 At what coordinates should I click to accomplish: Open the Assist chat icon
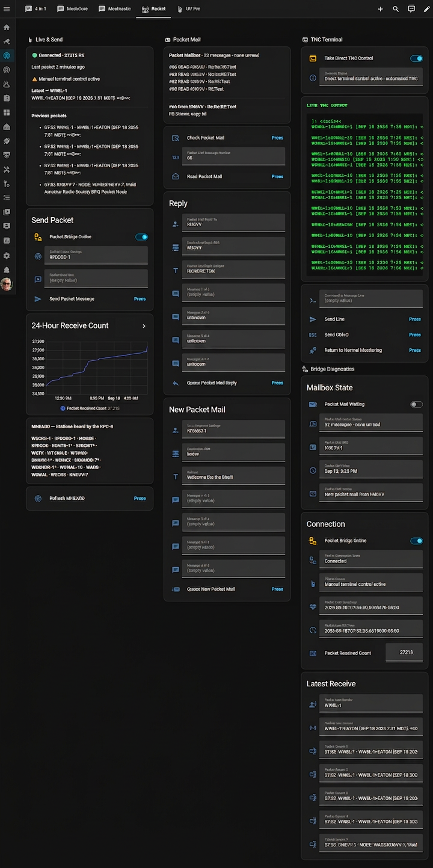pos(411,9)
